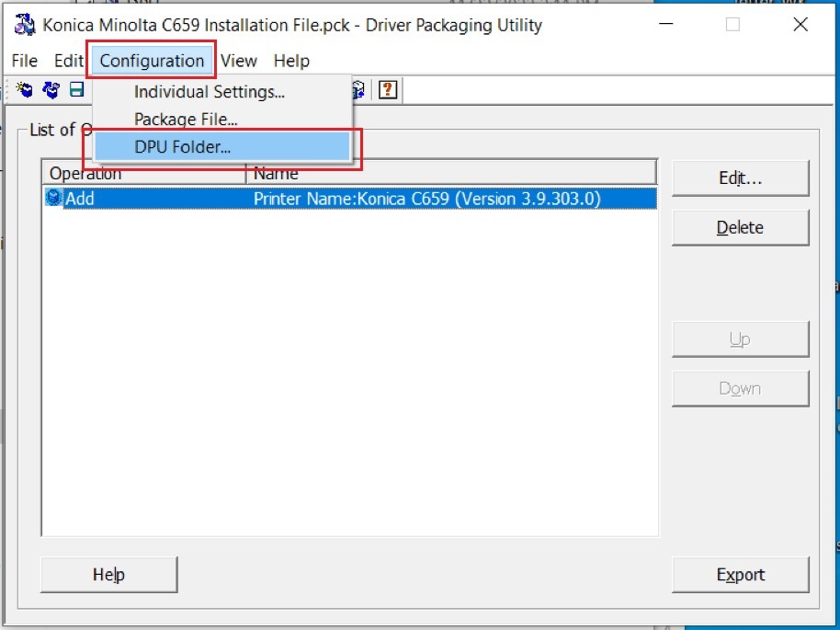
Task: Click the New package toolbar icon
Action: click(25, 89)
